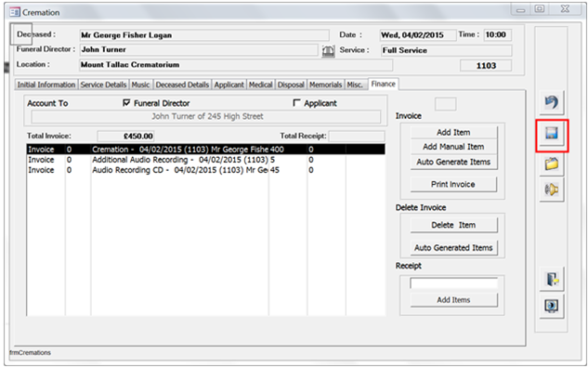Switch to the Service Details tab
Screen dimensions: 588x367
(103, 85)
